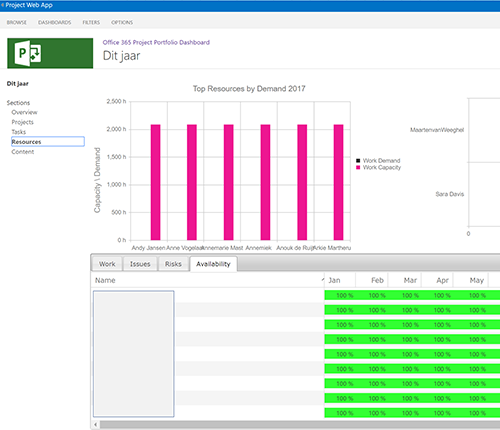Viewport: 500px width, 430px height.
Task: Click the '1,000 h' axis label
Action: click(x=116, y=185)
